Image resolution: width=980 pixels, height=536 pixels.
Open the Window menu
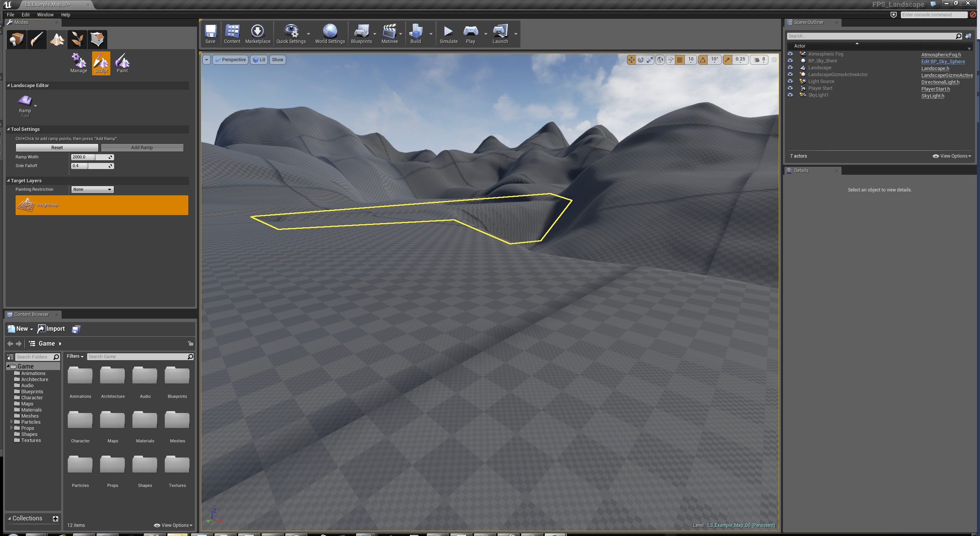click(x=45, y=14)
